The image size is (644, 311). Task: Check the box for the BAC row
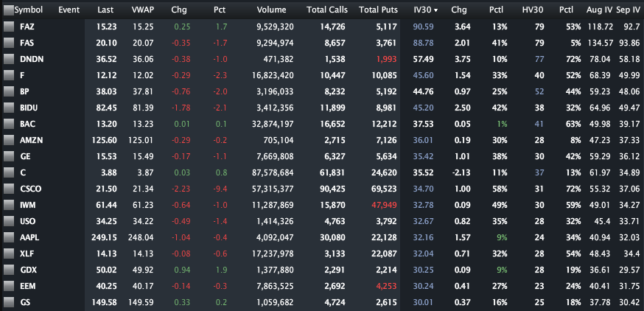pos(8,124)
